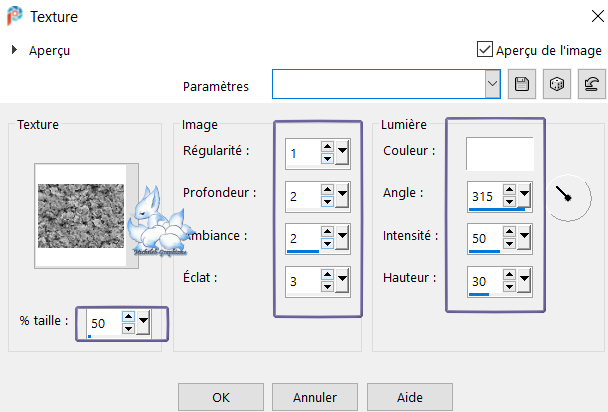Expand the Aperçu preview section
Viewport: 608px width, 412px height.
(x=14, y=50)
